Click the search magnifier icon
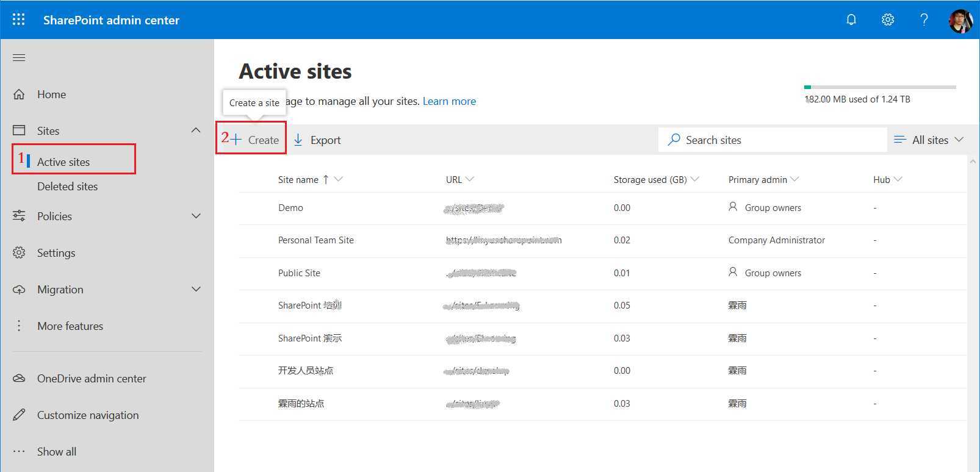This screenshot has height=472, width=980. [x=674, y=140]
